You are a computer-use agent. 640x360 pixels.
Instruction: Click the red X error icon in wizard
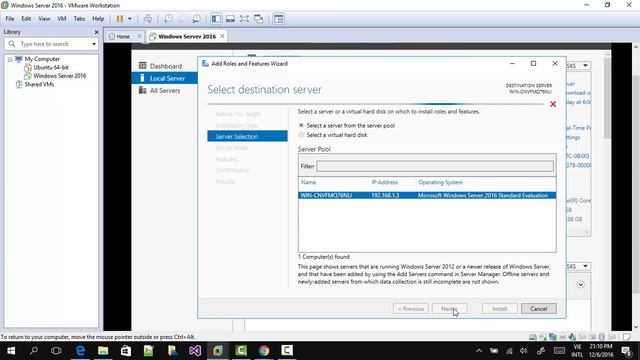553,104
